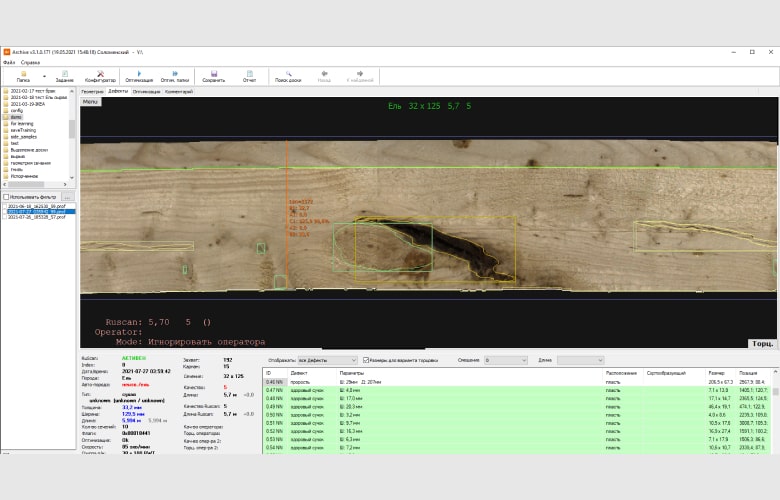Check the box for the 2021-07-27 .prof file
This screenshot has height=500, width=780.
coord(5,211)
